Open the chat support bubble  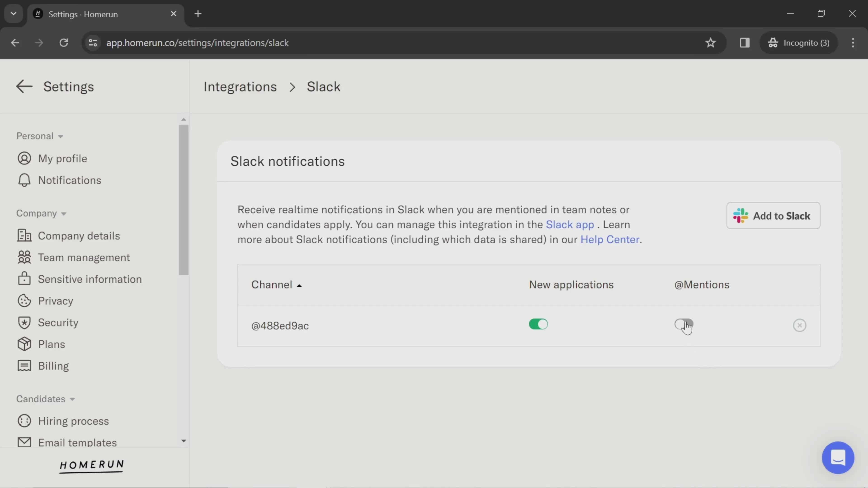[x=838, y=457]
